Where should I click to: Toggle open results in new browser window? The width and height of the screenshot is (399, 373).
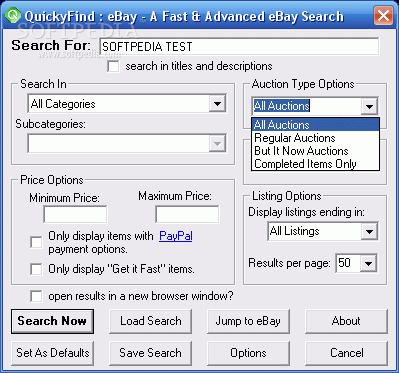tap(36, 296)
